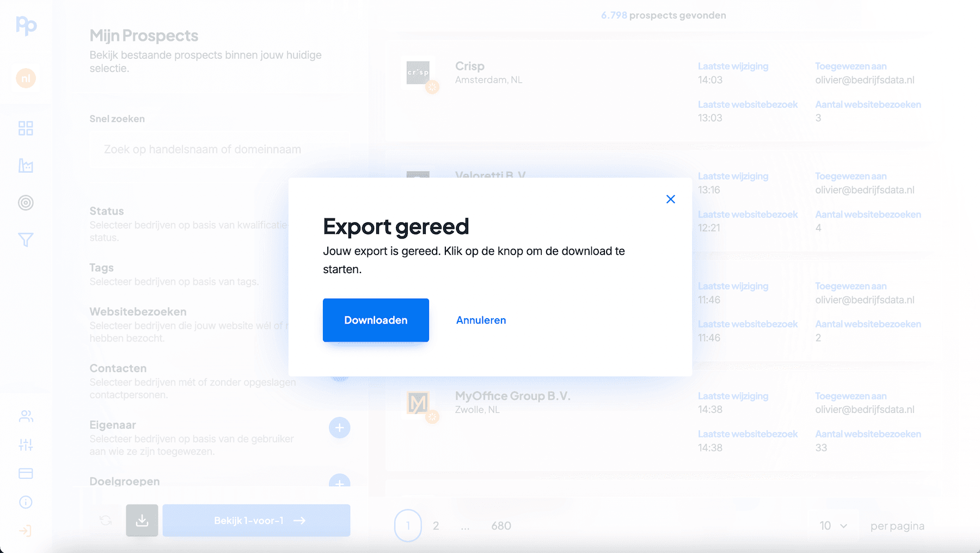Expand the Doelgroepen filter plus button

click(339, 481)
